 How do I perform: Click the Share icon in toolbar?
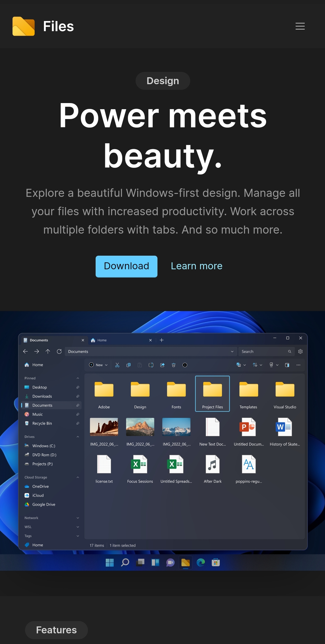[162, 365]
